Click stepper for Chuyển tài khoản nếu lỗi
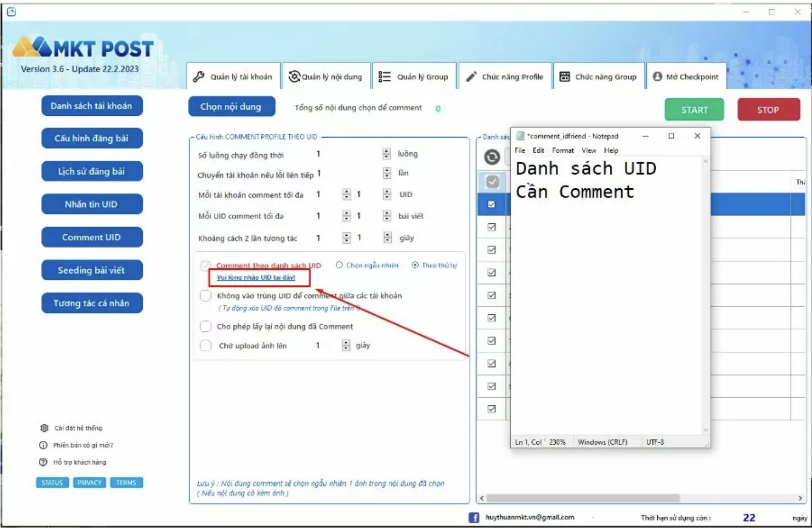The width and height of the screenshot is (812, 528). (387, 173)
